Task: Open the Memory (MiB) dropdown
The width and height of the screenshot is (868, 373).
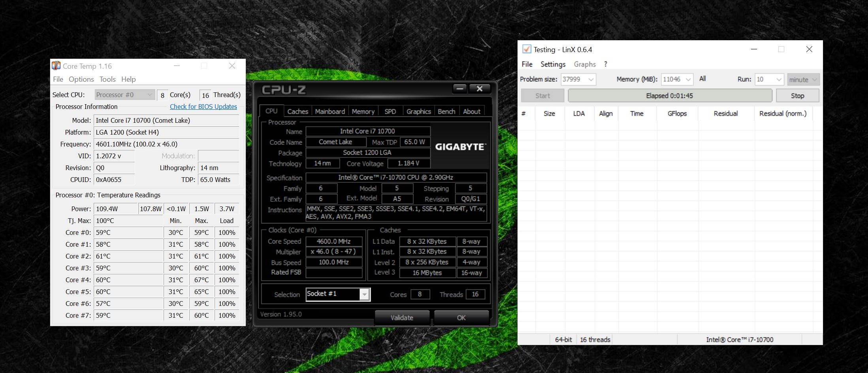Action: tap(688, 79)
